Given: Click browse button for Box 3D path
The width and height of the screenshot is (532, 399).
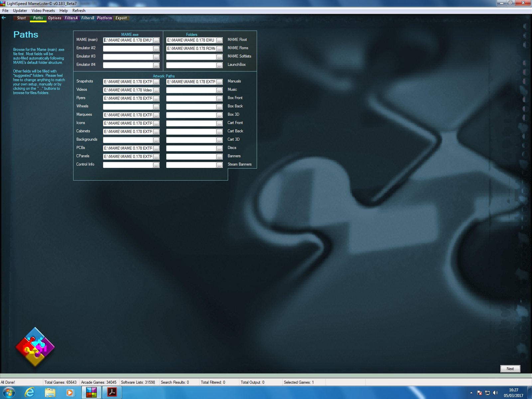Looking at the screenshot, I should tap(219, 115).
